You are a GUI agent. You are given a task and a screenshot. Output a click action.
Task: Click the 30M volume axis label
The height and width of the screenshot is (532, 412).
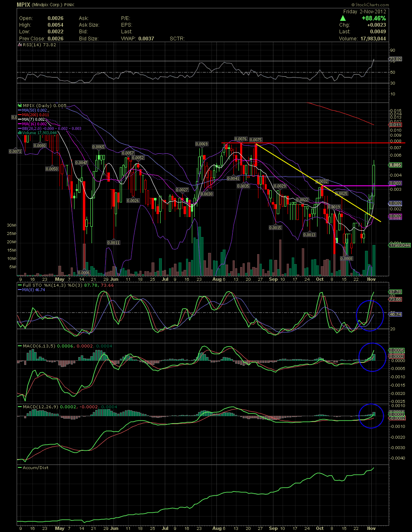pos(11,225)
